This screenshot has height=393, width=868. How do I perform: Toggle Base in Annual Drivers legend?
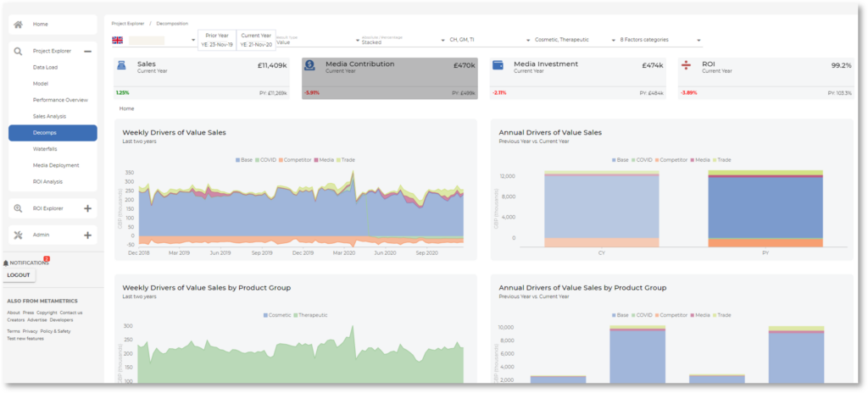tap(620, 160)
